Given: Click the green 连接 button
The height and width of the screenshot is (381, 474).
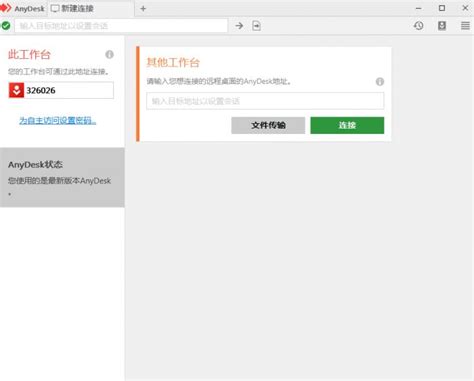Looking at the screenshot, I should [x=347, y=125].
